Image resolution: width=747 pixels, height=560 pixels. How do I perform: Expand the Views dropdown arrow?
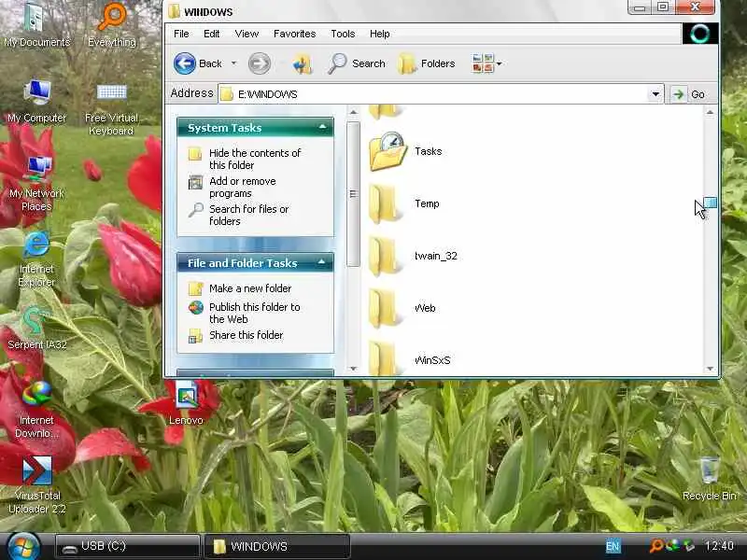pos(499,63)
